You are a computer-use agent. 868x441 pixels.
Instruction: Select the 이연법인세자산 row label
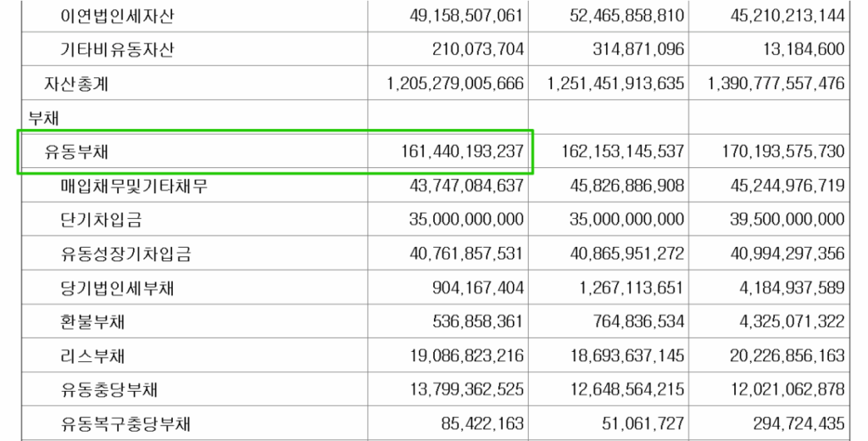pos(118,16)
